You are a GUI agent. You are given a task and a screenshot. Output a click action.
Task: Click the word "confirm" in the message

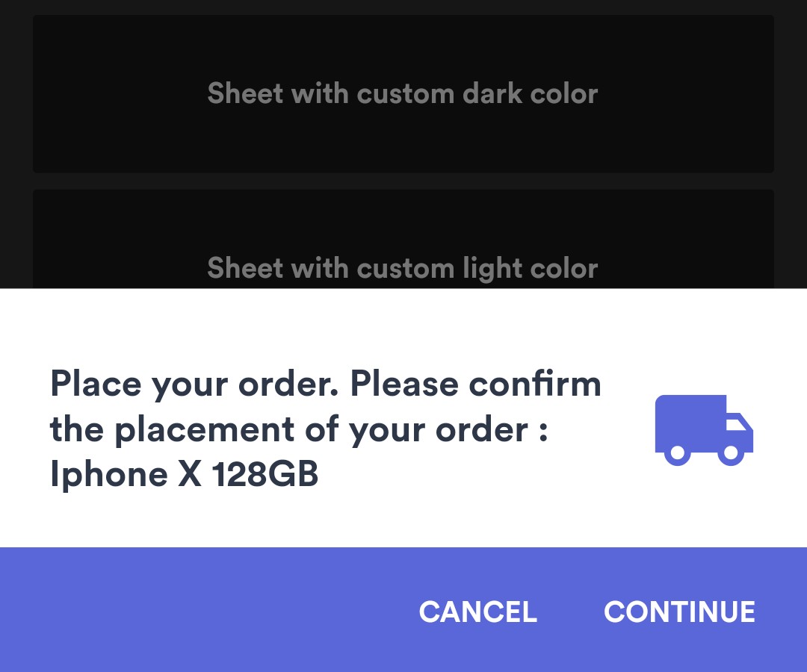[535, 385]
